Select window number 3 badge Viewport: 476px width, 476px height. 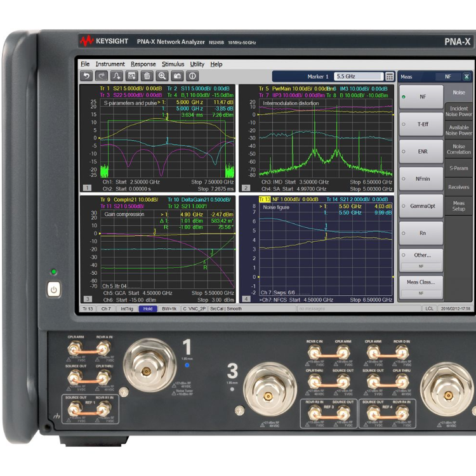(x=88, y=299)
